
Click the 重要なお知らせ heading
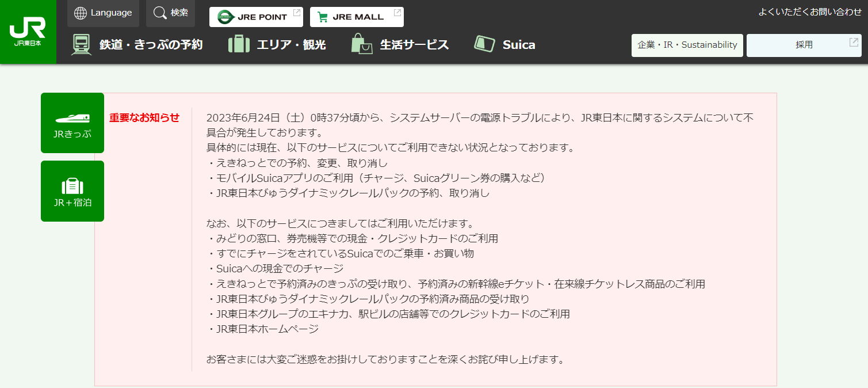pos(144,117)
